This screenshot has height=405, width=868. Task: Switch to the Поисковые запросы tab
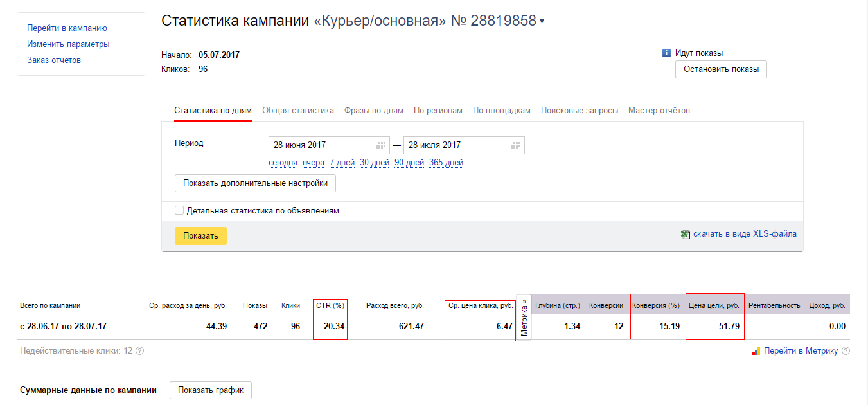coord(580,111)
